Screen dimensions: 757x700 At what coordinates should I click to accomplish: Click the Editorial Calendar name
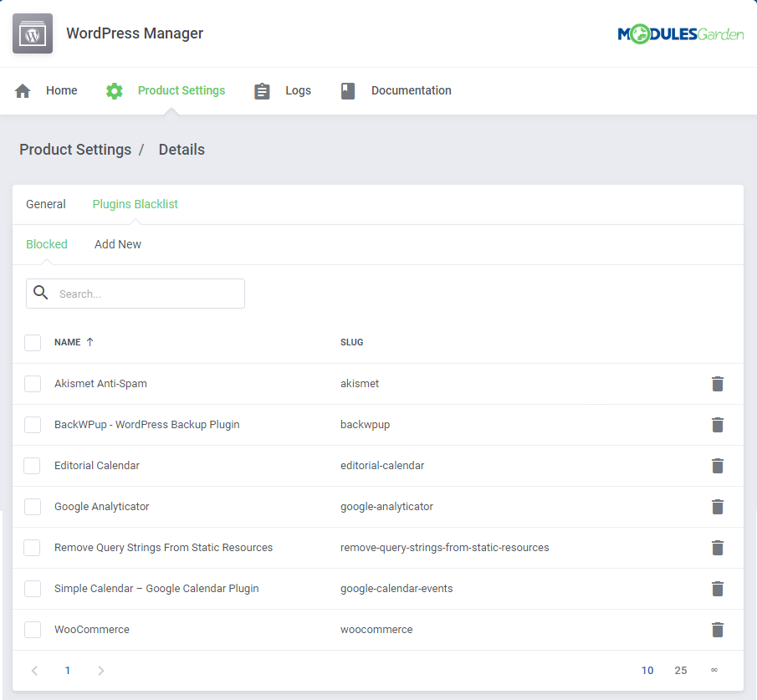pyautogui.click(x=96, y=466)
